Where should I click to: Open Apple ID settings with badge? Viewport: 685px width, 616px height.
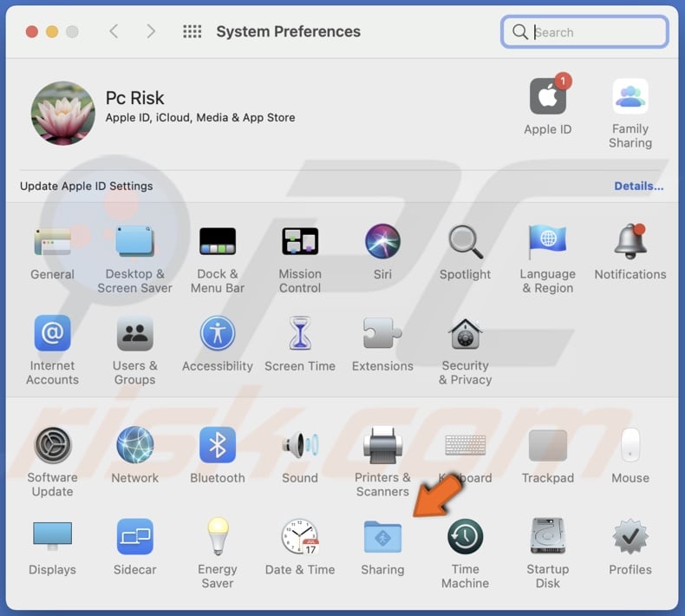click(548, 97)
